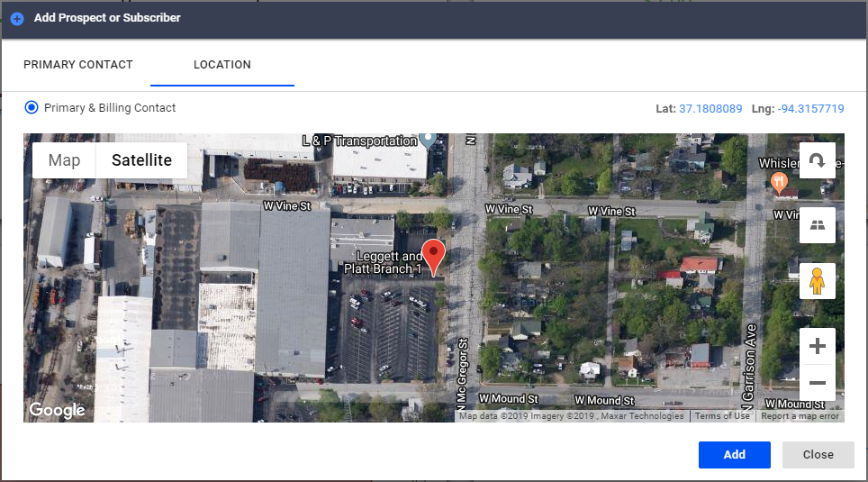The image size is (868, 482).
Task: Click the N Mc Gregor St street label
Action: (463, 374)
